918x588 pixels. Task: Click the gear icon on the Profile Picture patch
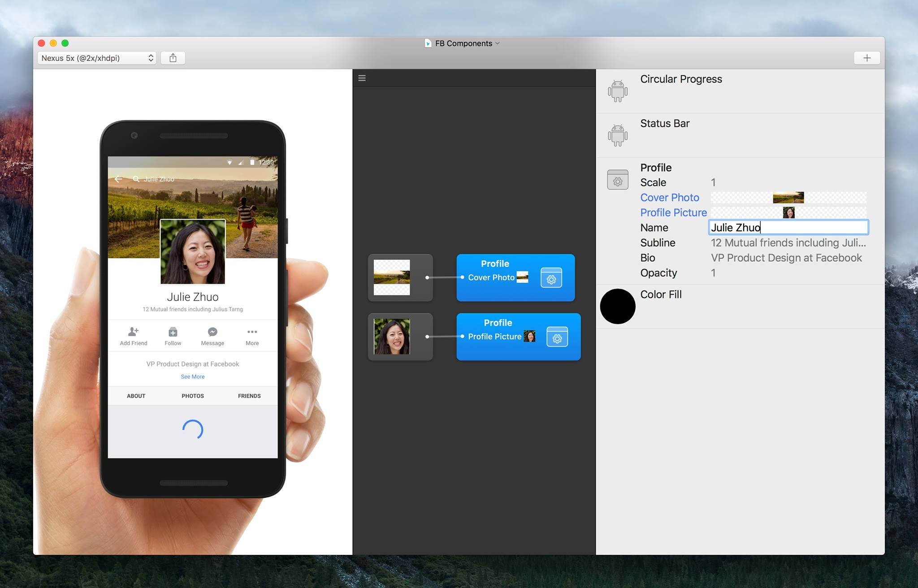(557, 337)
